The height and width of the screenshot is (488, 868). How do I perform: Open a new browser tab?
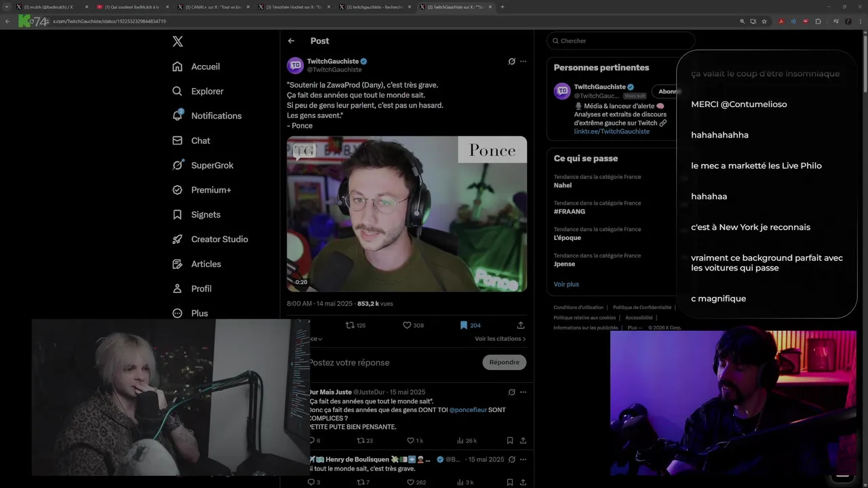[502, 7]
